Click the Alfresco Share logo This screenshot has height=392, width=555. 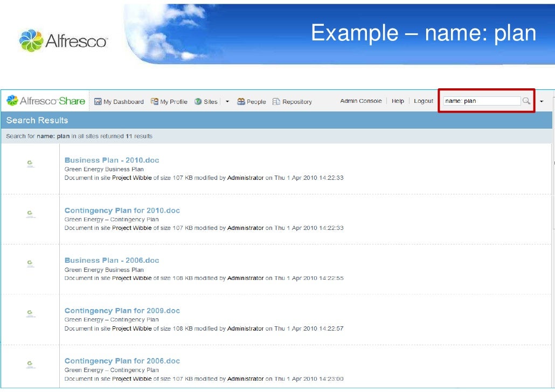(x=46, y=101)
